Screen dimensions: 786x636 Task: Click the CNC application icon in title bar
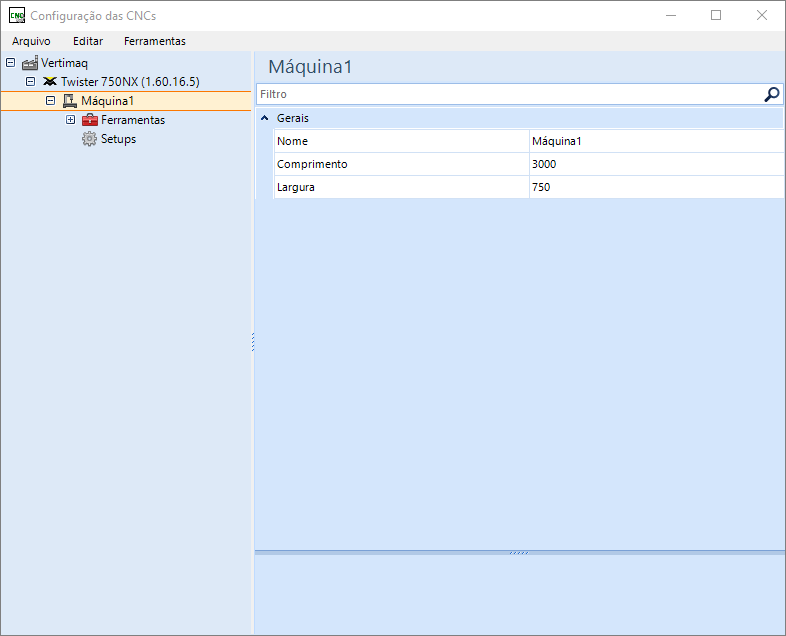pyautogui.click(x=17, y=16)
